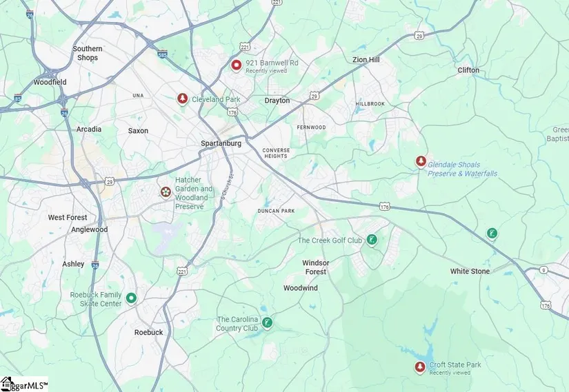Image resolution: width=569 pixels, height=392 pixels.
Task: Select the Clifton place label
Action: (468, 70)
